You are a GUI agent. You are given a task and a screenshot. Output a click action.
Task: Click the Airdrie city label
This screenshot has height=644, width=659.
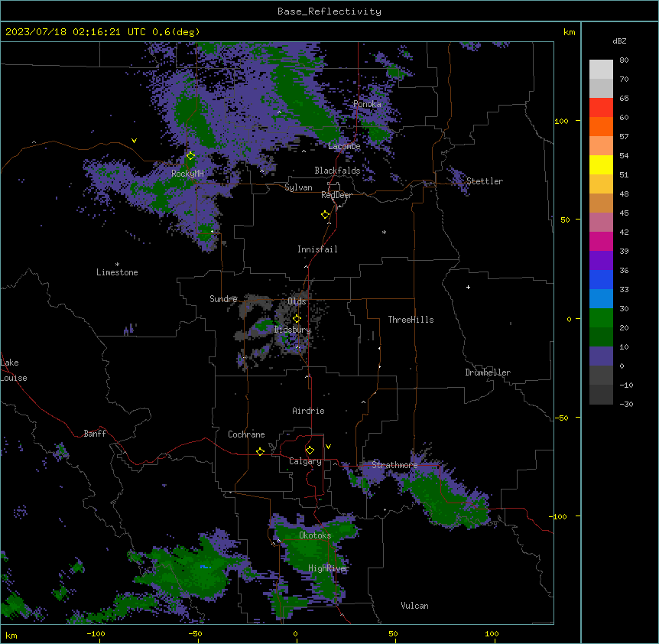tap(308, 411)
